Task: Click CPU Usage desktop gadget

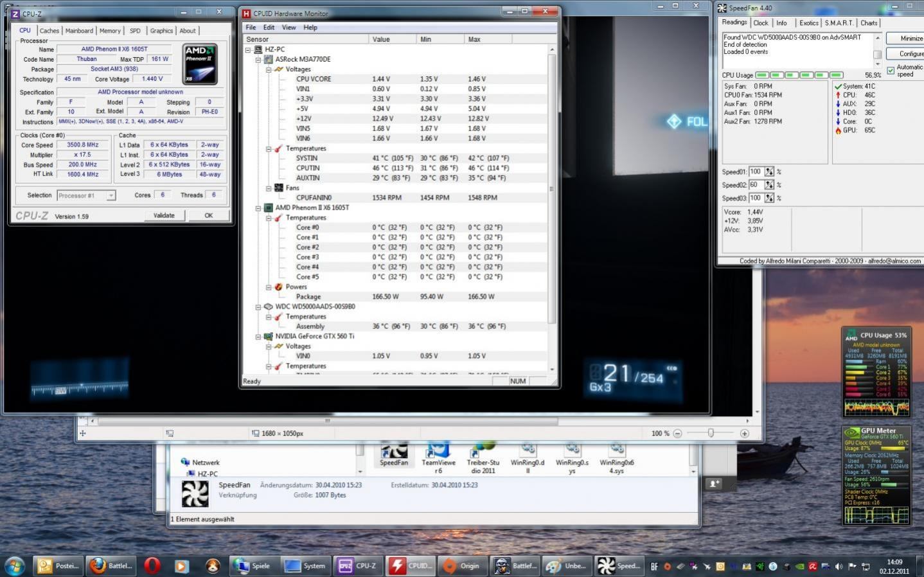Action: (876, 371)
